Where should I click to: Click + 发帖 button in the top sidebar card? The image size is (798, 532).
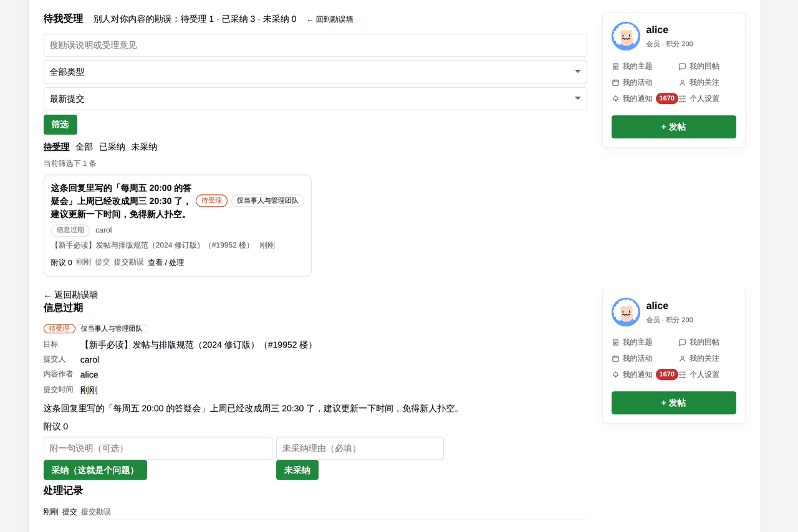coord(674,126)
